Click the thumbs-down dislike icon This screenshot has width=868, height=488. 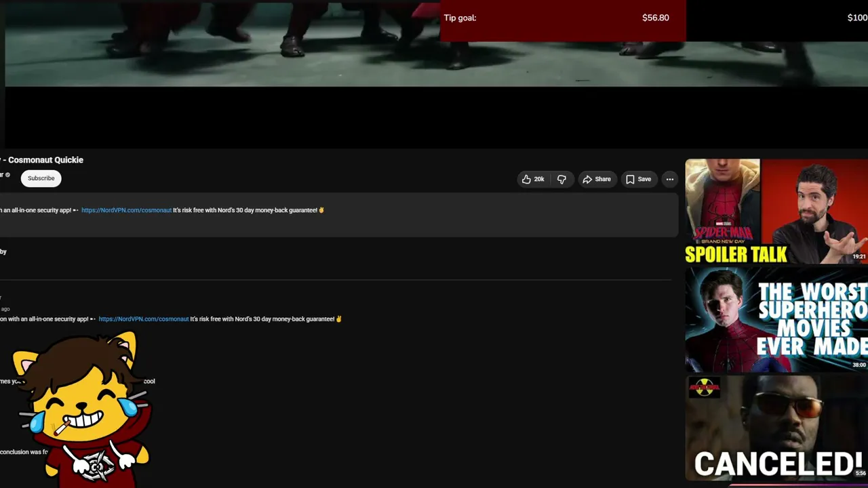561,179
